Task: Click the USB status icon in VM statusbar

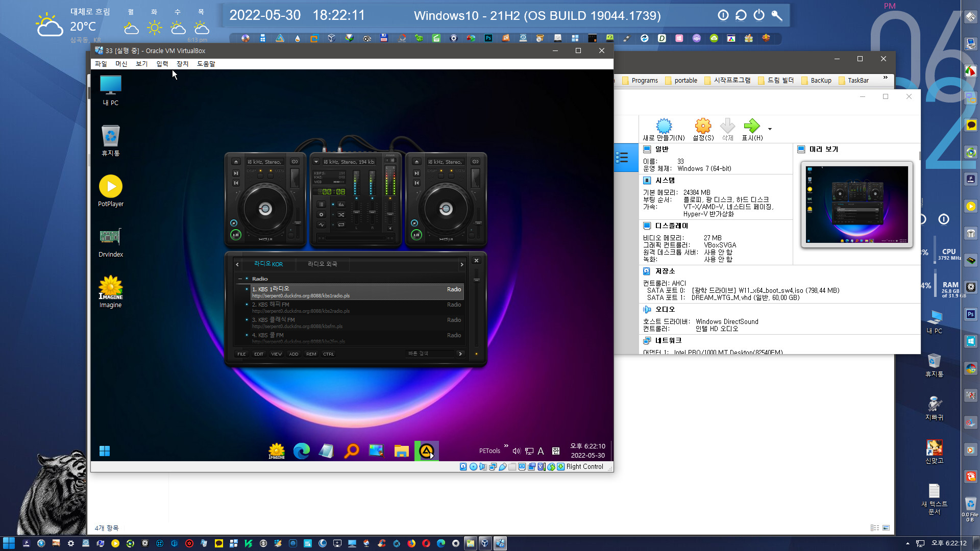Action: pos(503,467)
